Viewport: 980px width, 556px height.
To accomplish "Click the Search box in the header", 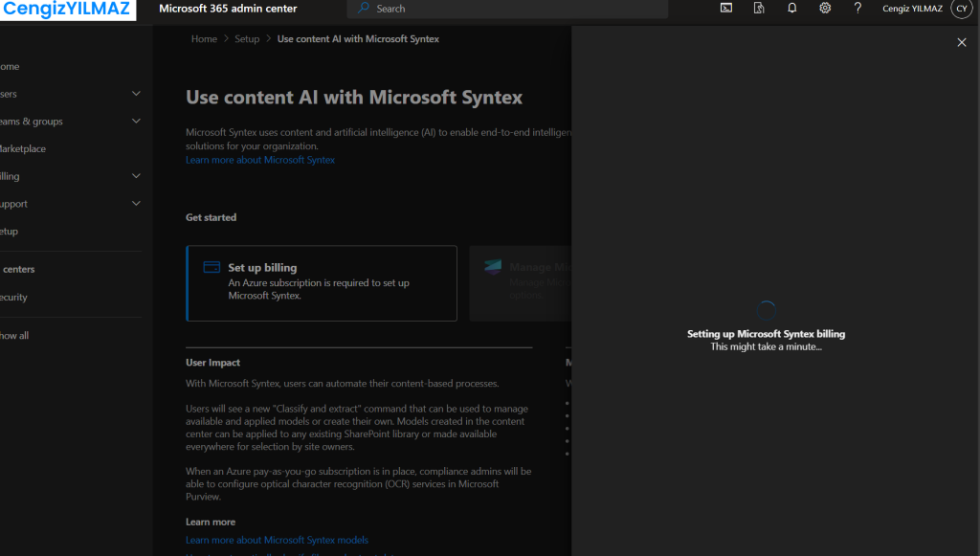I will [x=507, y=9].
